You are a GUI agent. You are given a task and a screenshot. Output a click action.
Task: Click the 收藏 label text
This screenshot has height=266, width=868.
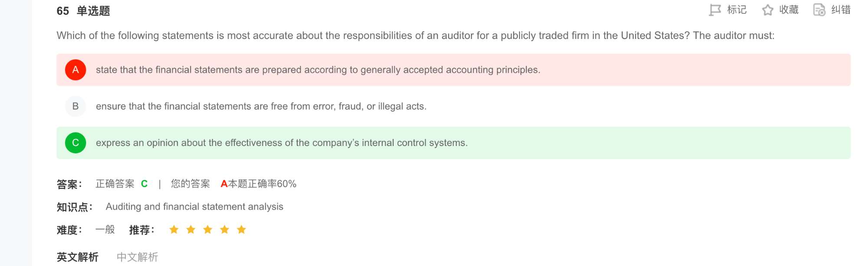coord(789,10)
